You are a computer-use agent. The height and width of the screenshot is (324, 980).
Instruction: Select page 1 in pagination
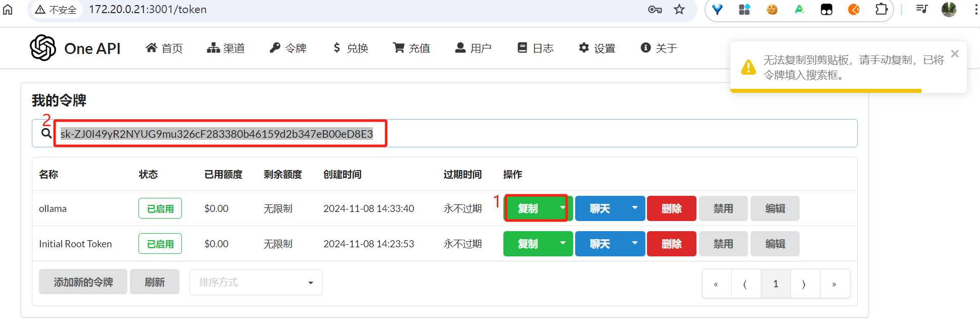pyautogui.click(x=775, y=284)
